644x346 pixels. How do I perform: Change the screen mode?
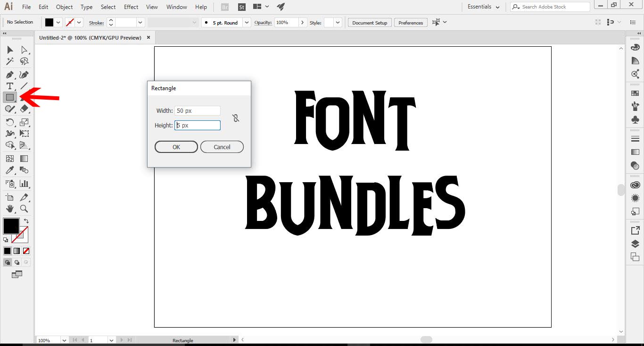click(x=17, y=274)
